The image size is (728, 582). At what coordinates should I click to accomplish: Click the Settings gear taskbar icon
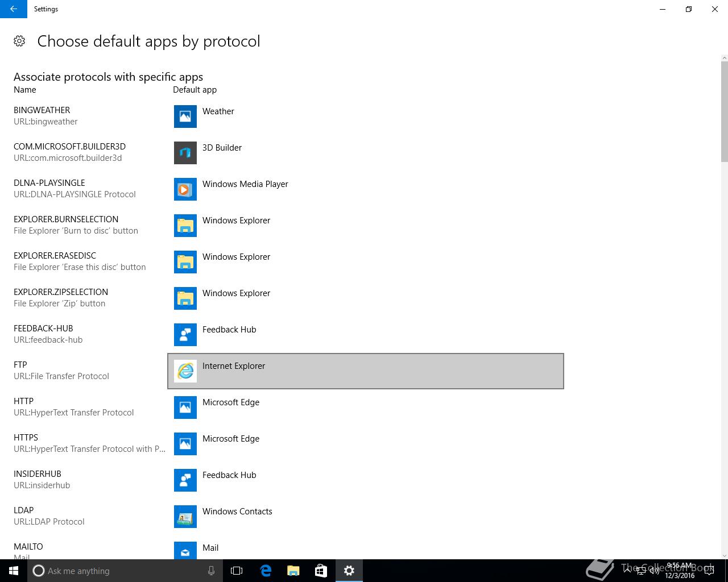click(349, 571)
